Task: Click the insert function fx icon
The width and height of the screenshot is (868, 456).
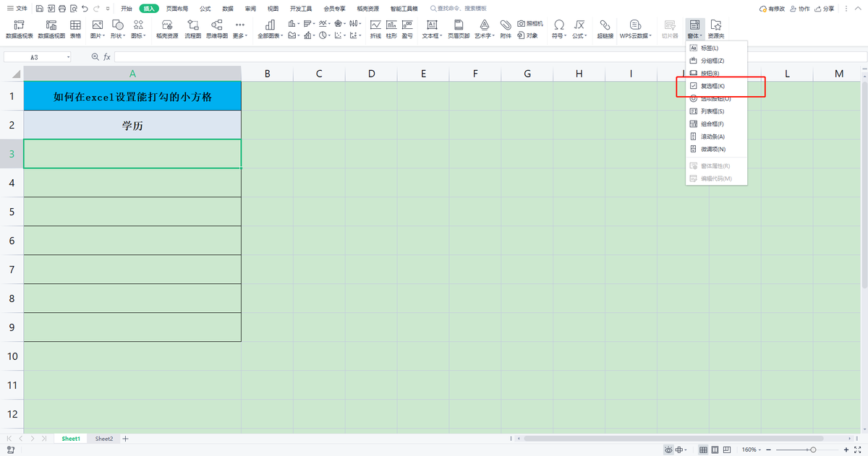Action: [107, 56]
